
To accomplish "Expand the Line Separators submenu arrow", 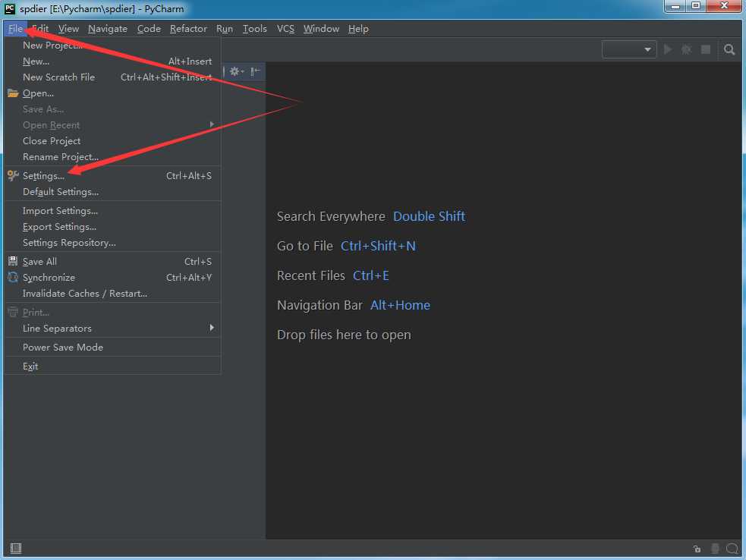I will point(212,328).
